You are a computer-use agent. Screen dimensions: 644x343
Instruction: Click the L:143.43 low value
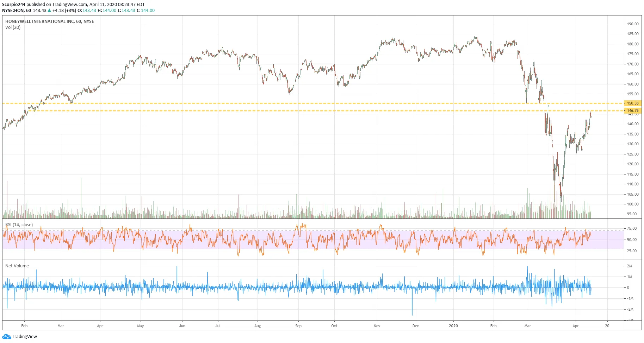126,11
